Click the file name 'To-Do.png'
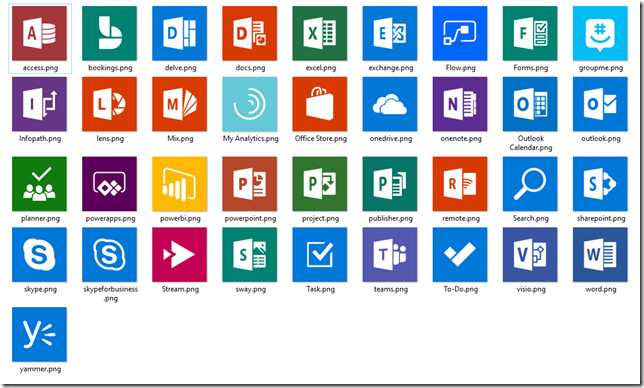The height and width of the screenshot is (388, 644). pyautogui.click(x=461, y=289)
